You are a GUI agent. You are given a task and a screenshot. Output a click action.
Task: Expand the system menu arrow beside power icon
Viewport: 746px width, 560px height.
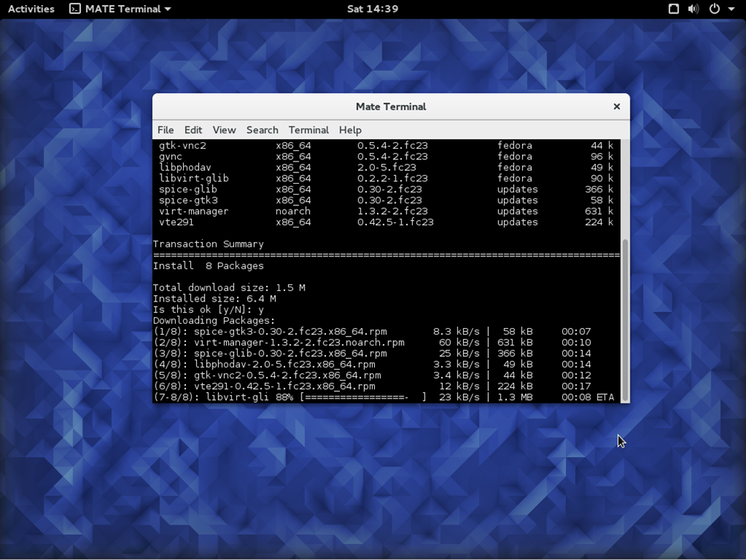[732, 9]
